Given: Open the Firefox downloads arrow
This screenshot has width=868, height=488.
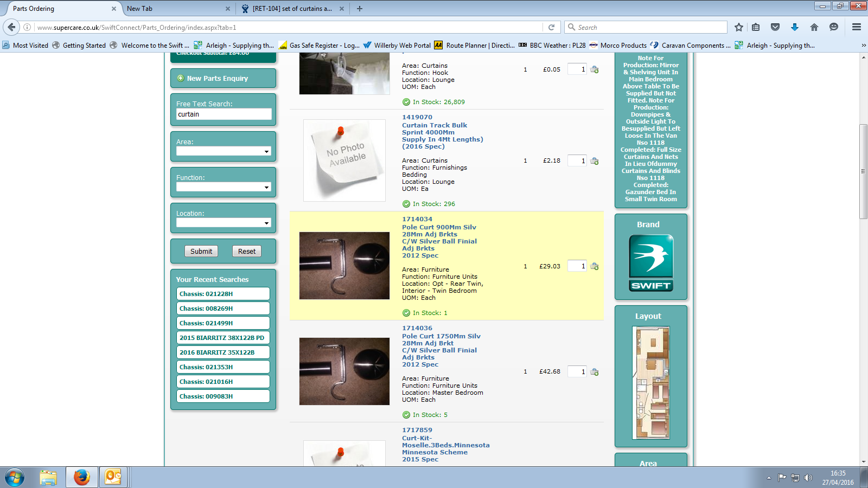Looking at the screenshot, I should coord(795,27).
